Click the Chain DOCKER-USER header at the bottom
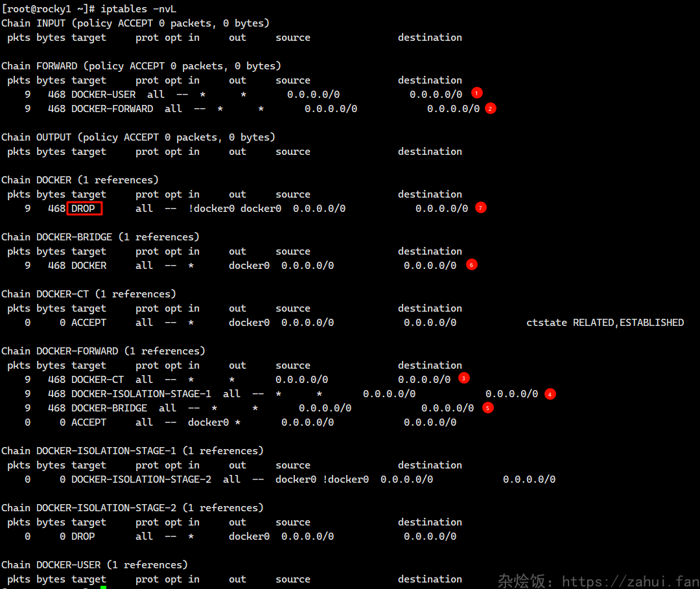This screenshot has width=700, height=589. point(95,565)
